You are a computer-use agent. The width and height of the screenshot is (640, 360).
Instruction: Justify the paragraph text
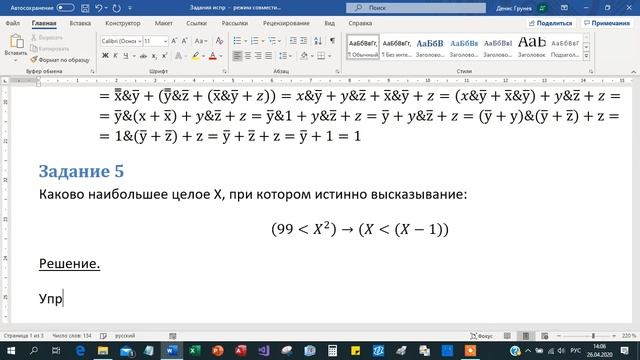(x=268, y=56)
